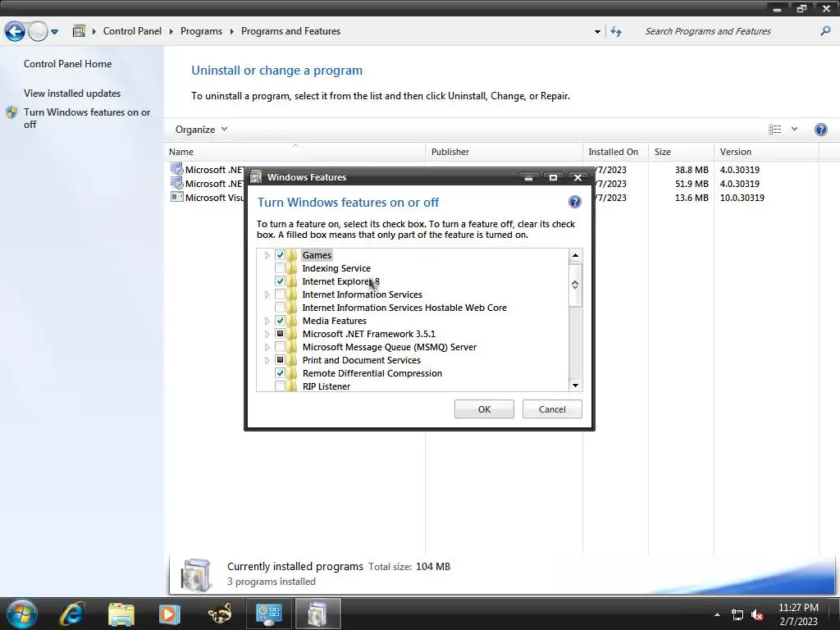Toggle Microsoft .NET Framework 3.5.1 checkbox
Image resolution: width=840 pixels, height=630 pixels.
[280, 334]
